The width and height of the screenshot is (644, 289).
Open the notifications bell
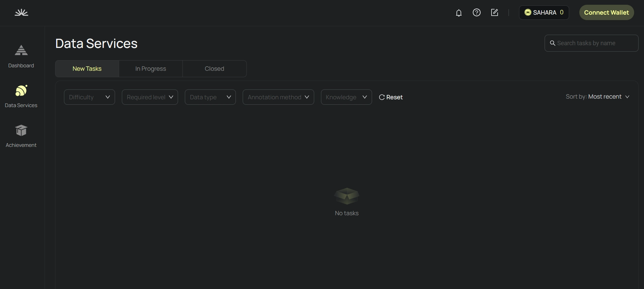(x=459, y=13)
